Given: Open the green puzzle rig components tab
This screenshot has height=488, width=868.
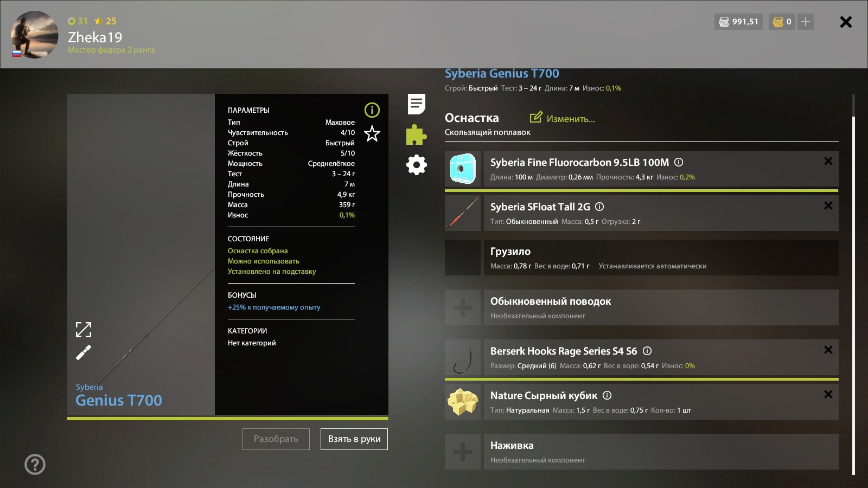Looking at the screenshot, I should pyautogui.click(x=417, y=134).
